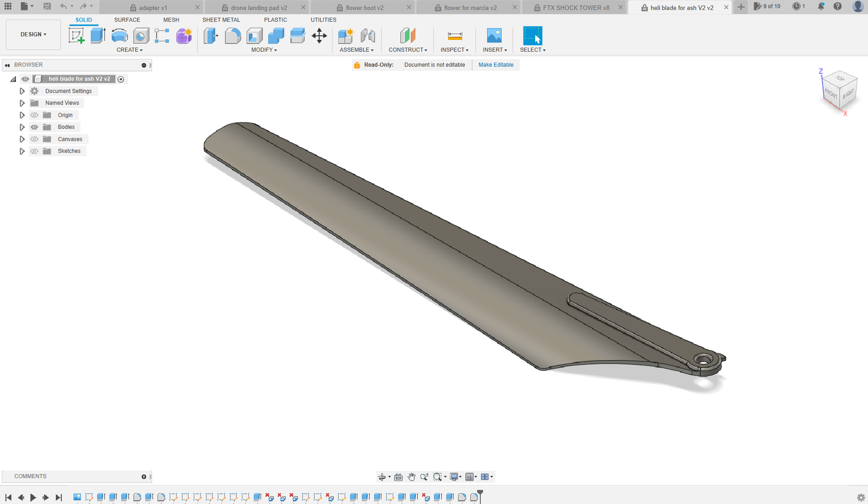Switch to the PLASTIC tab
This screenshot has width=868, height=504.
coord(276,20)
